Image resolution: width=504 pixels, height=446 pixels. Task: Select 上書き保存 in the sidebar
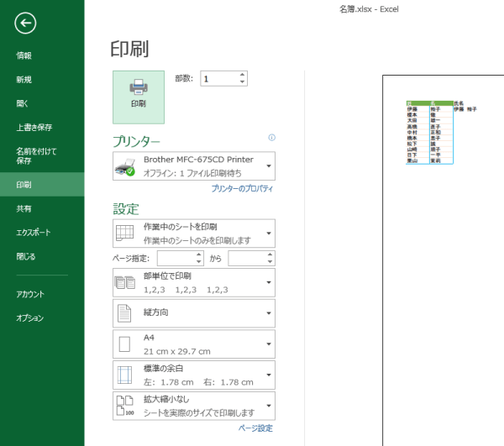tap(42, 128)
